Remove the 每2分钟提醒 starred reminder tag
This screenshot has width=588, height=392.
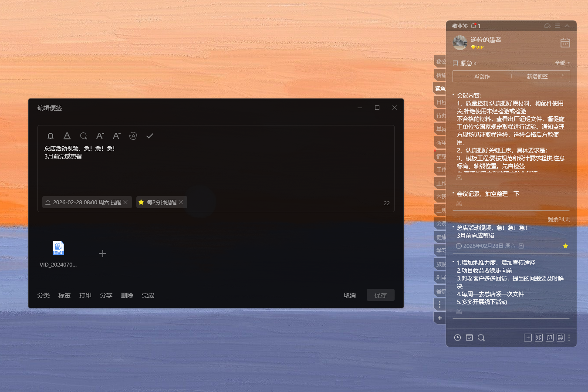[181, 202]
